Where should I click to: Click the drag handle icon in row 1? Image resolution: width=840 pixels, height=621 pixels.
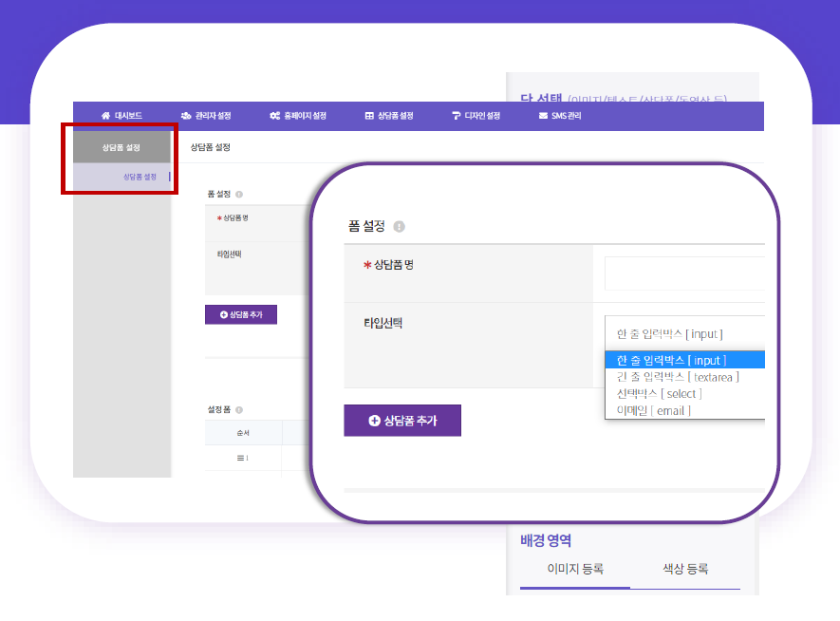click(242, 458)
